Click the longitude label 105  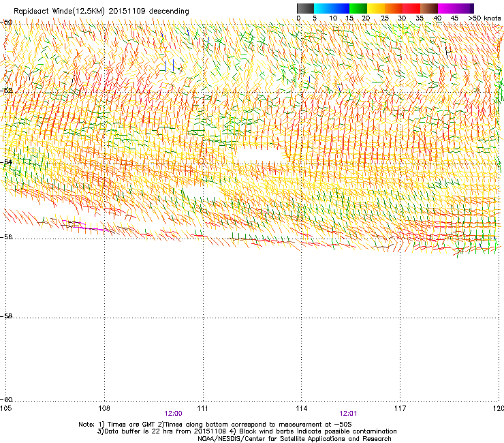point(5,408)
